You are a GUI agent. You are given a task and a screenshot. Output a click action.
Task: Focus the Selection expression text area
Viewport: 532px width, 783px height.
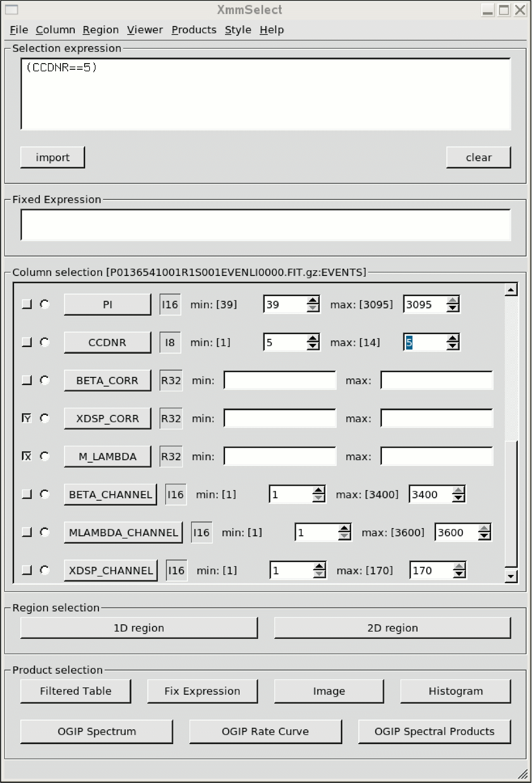click(266, 94)
